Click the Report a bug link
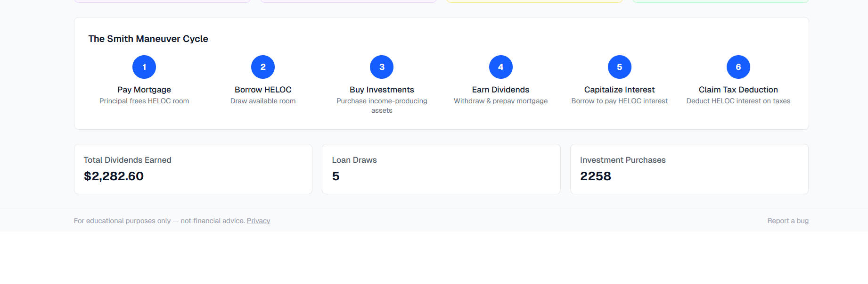The width and height of the screenshot is (868, 284). [x=787, y=221]
